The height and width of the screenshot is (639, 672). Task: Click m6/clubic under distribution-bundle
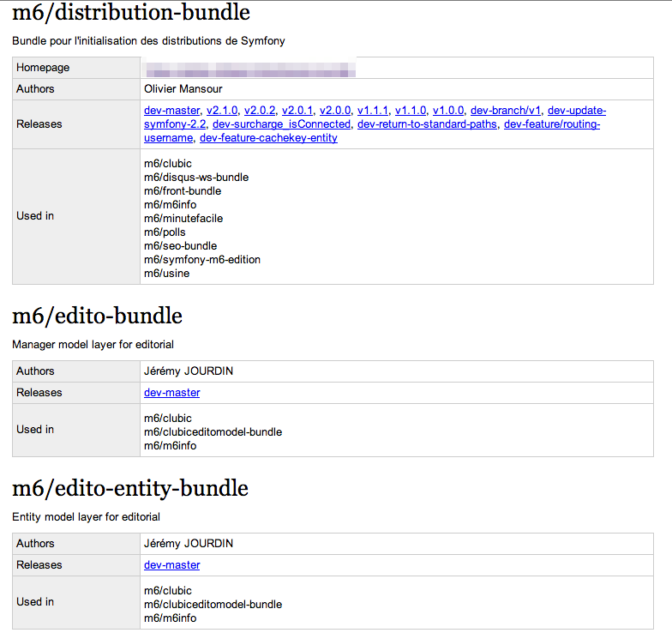click(x=168, y=163)
